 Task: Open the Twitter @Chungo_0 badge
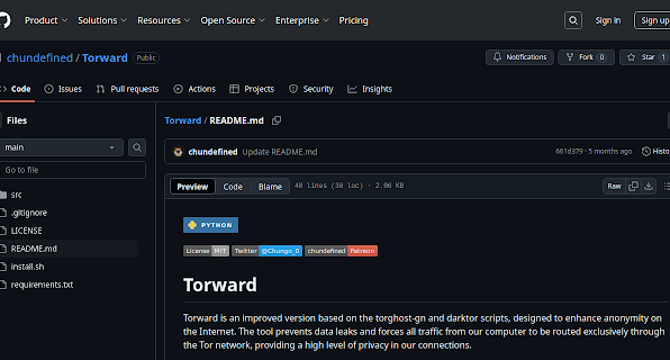click(267, 251)
